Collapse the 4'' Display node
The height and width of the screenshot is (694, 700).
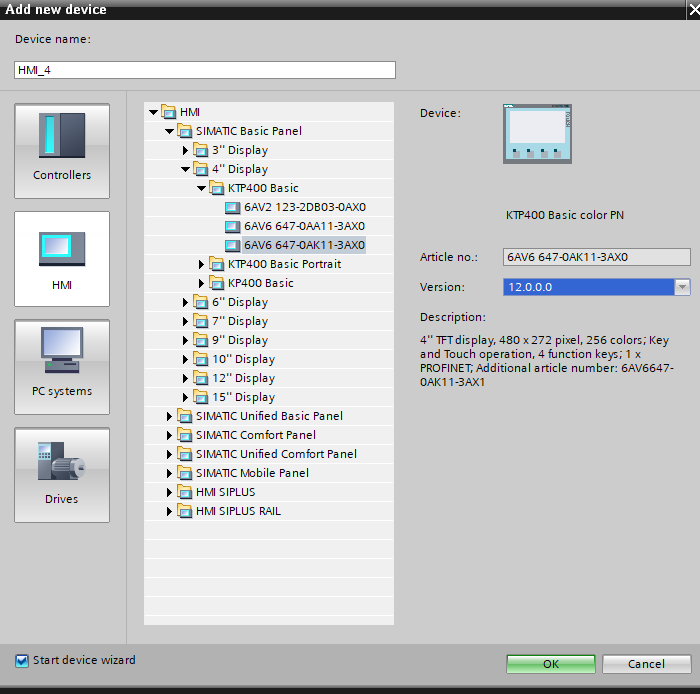[186, 170]
